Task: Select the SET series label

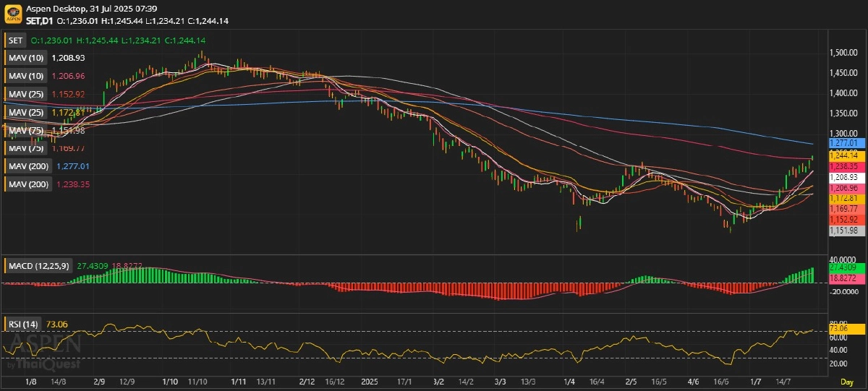Action: point(14,40)
